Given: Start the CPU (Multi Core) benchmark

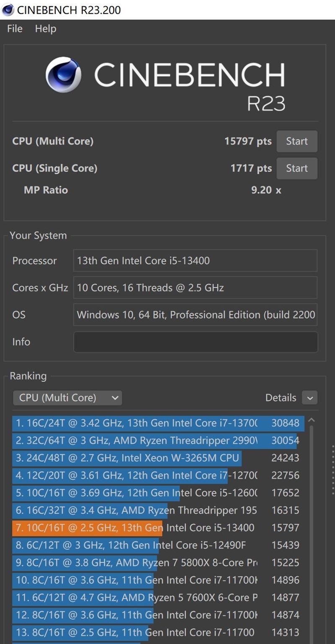Looking at the screenshot, I should [x=297, y=141].
